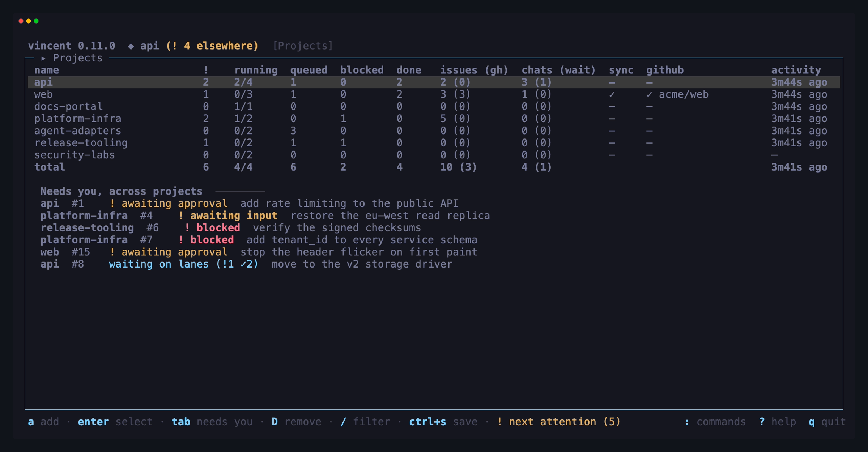The height and width of the screenshot is (452, 868).
Task: Open ': commands' palette hint
Action: click(715, 422)
